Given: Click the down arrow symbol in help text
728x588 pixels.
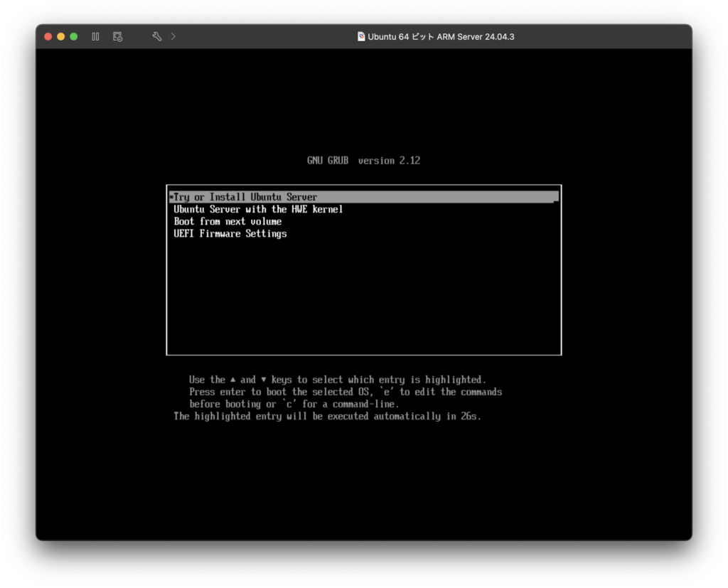Looking at the screenshot, I should coord(264,380).
